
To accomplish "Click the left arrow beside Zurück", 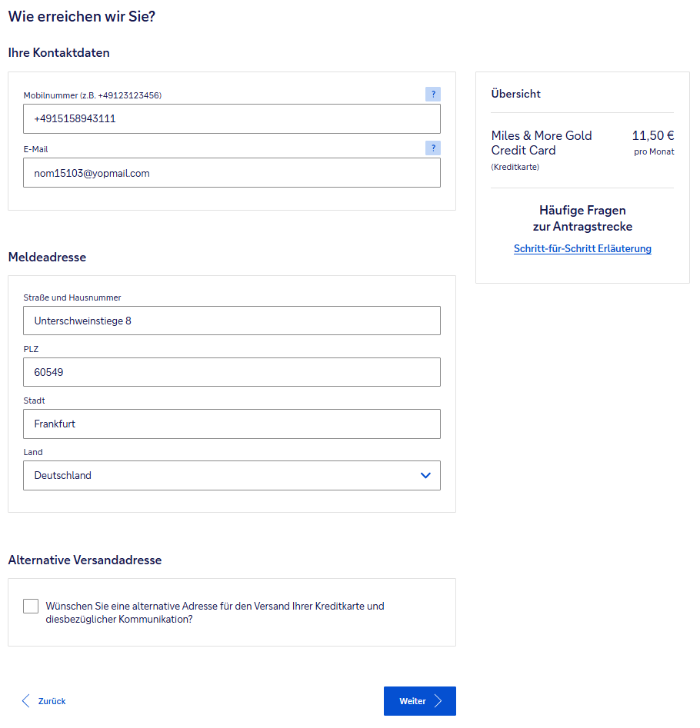I will [x=26, y=701].
